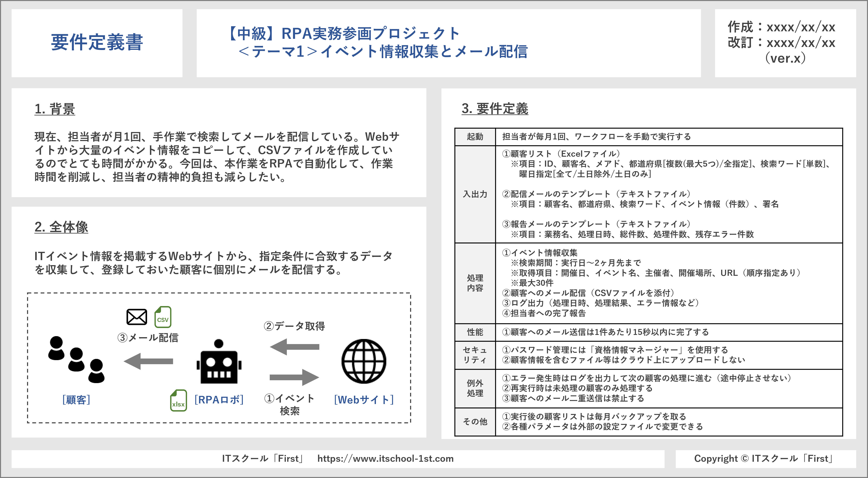Click the 性能 table row header

(x=475, y=332)
